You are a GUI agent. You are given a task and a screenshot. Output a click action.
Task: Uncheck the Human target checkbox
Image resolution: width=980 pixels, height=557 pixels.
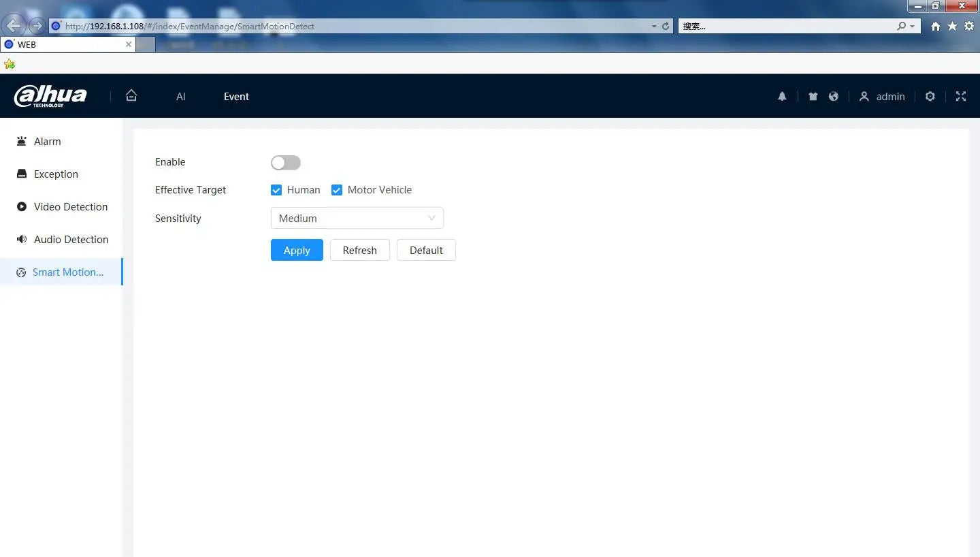[276, 190]
